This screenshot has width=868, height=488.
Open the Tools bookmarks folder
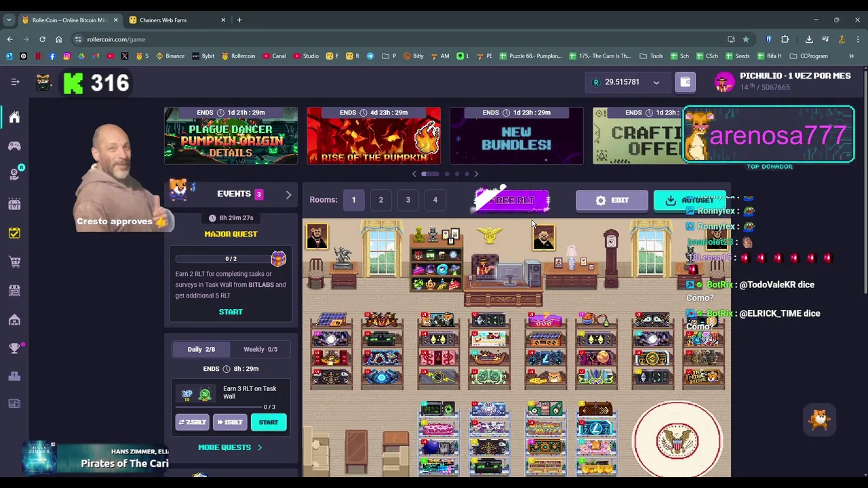[652, 56]
